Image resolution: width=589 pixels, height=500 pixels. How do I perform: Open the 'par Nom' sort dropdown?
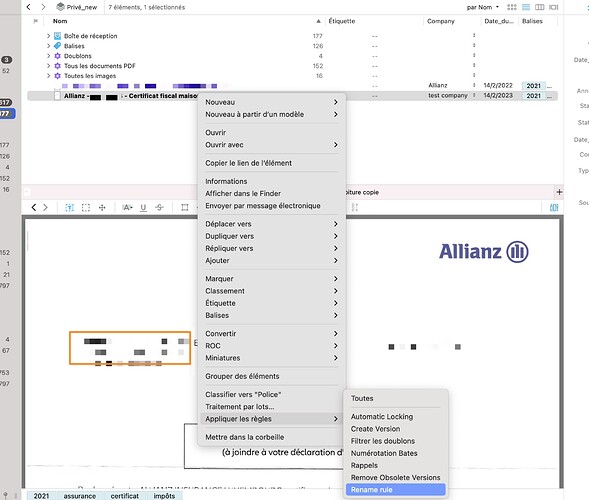click(x=483, y=7)
